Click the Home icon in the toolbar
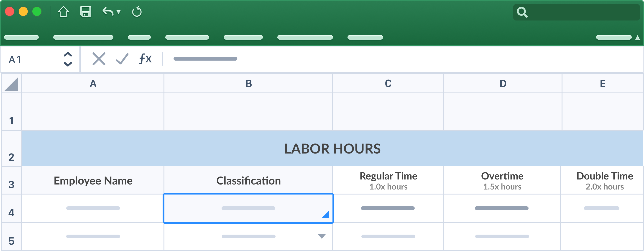This screenshot has width=644, height=251. click(x=63, y=12)
